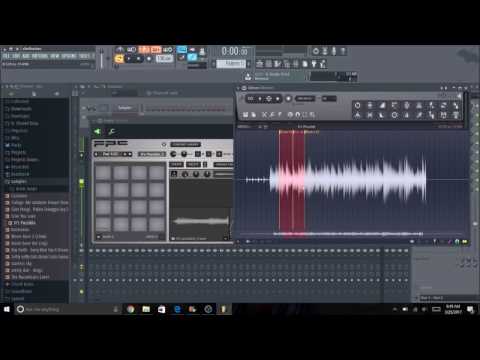Viewport: 480px width, 360px height.
Task: Click the Edison save disk icon
Action: click(245, 115)
